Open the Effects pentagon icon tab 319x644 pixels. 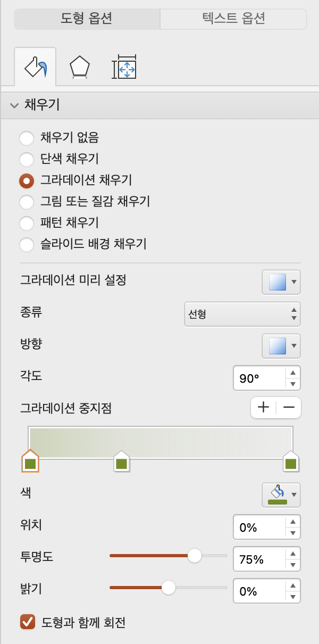(79, 68)
